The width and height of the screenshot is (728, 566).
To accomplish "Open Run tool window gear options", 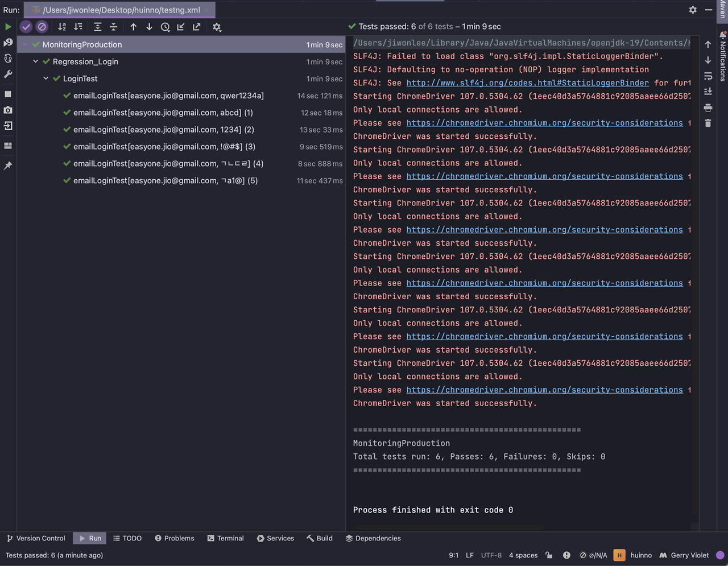I will pyautogui.click(x=693, y=10).
